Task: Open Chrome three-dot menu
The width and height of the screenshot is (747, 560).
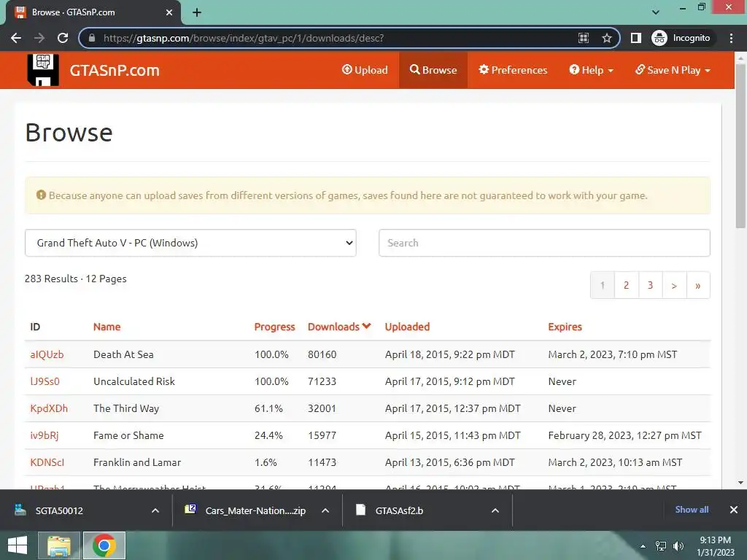Action: point(731,38)
